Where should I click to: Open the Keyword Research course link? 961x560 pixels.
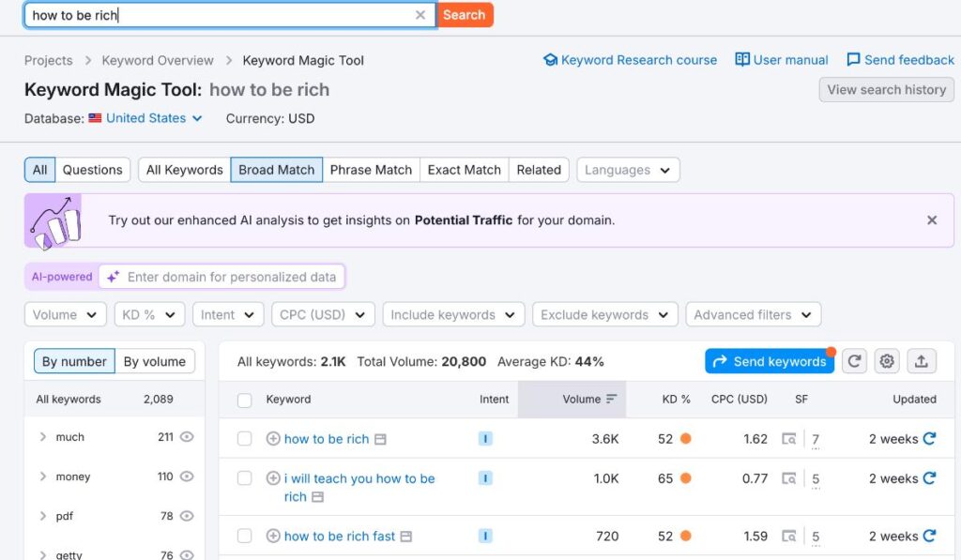(630, 60)
